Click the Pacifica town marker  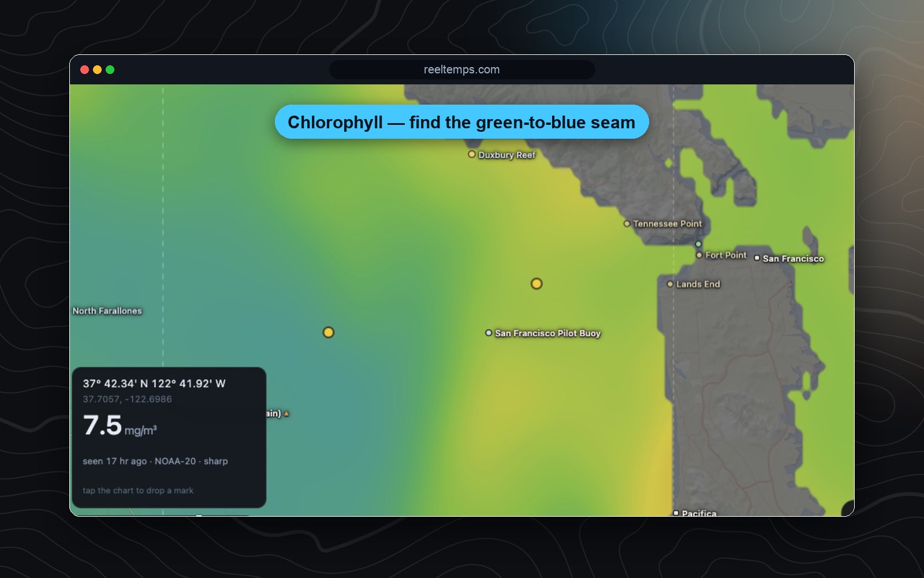pos(676,513)
